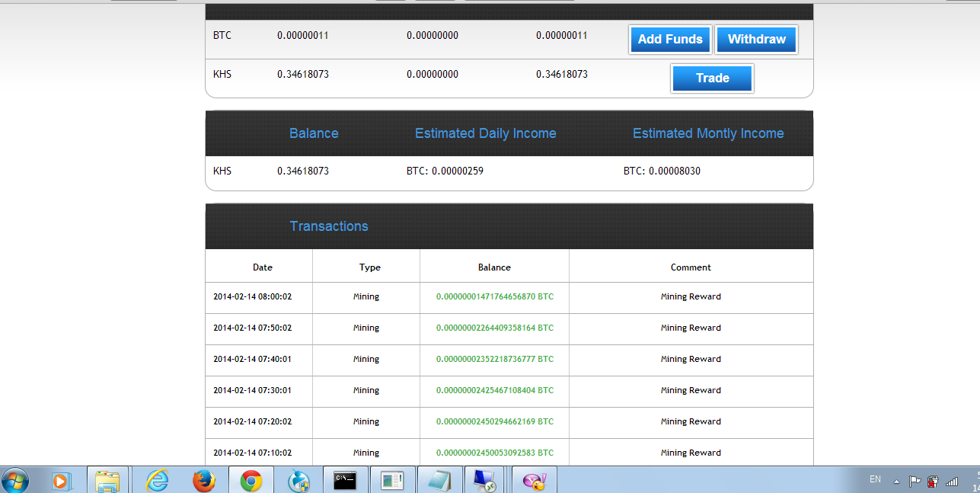This screenshot has width=980, height=493.
Task: Click the Trade button for KHS
Action: point(711,78)
